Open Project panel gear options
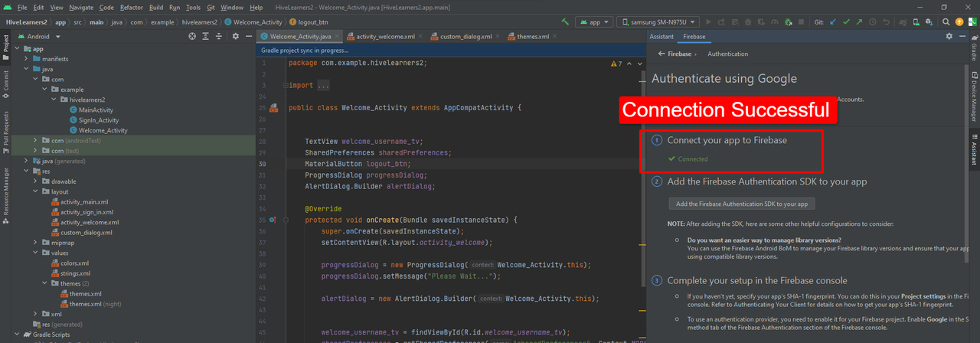980x343 pixels. tap(236, 36)
